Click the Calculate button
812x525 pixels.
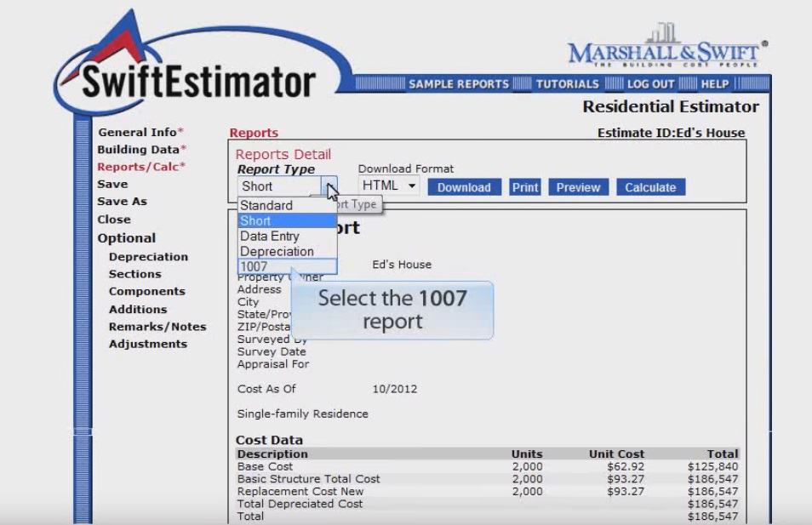click(x=650, y=187)
